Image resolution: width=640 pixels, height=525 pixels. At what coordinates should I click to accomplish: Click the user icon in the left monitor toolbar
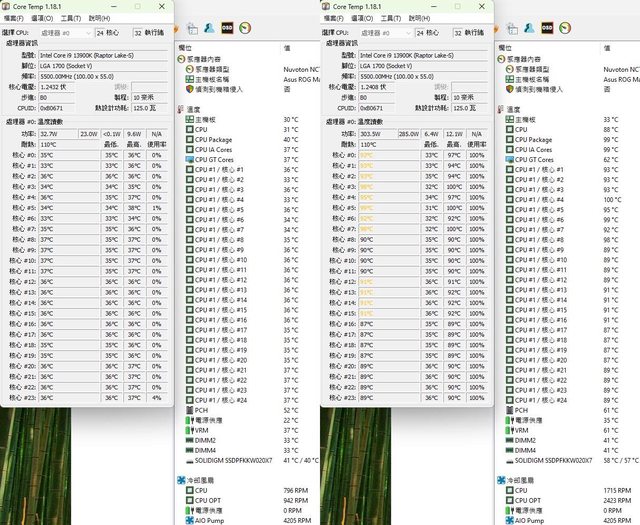(208, 27)
